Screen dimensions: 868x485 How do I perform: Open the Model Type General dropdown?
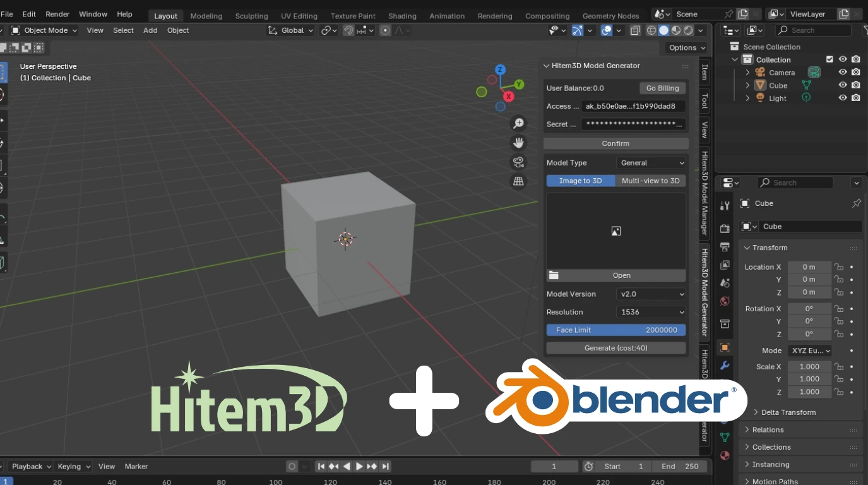651,163
